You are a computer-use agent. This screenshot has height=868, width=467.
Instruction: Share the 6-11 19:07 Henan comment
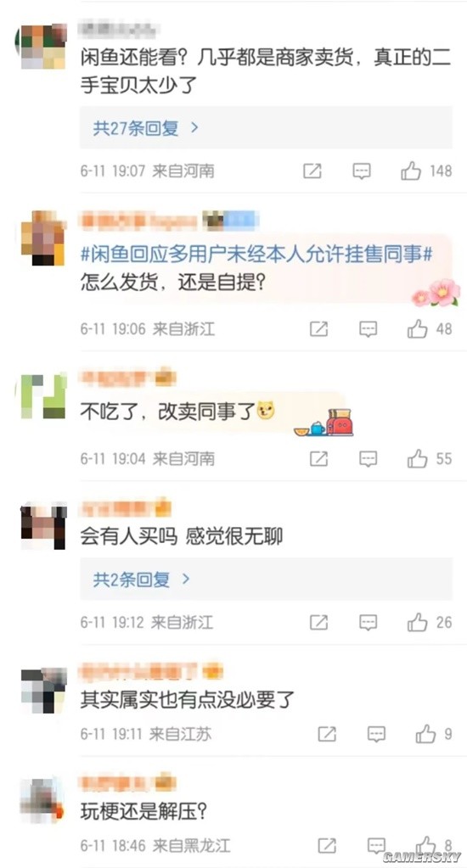(x=312, y=171)
